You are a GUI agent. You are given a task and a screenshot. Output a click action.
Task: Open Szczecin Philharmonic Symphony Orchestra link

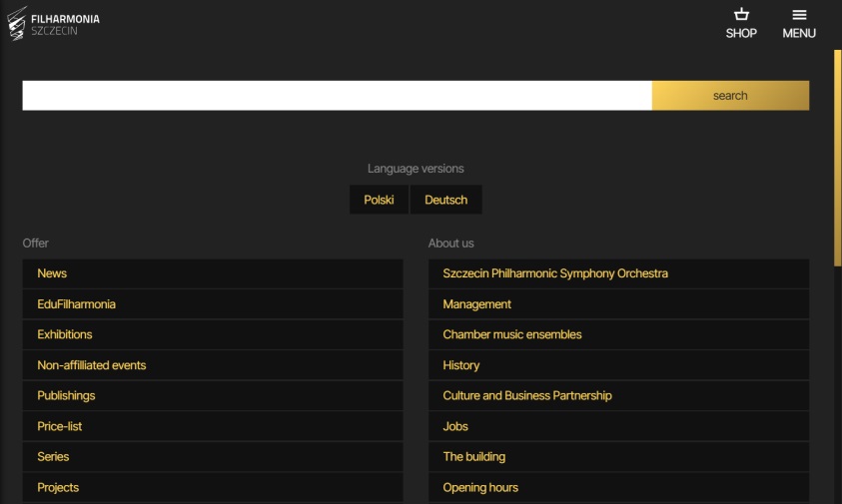tap(555, 273)
